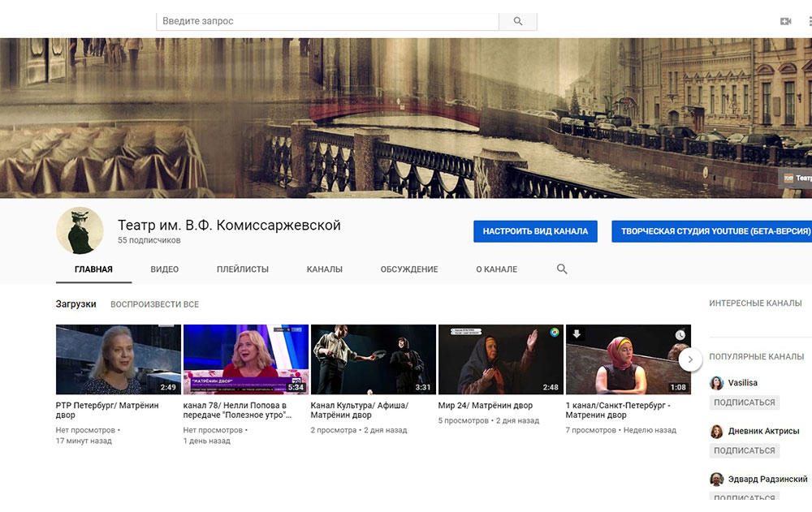This screenshot has width=812, height=512.
Task: Subscribe to Vasilisa channel
Action: [744, 402]
